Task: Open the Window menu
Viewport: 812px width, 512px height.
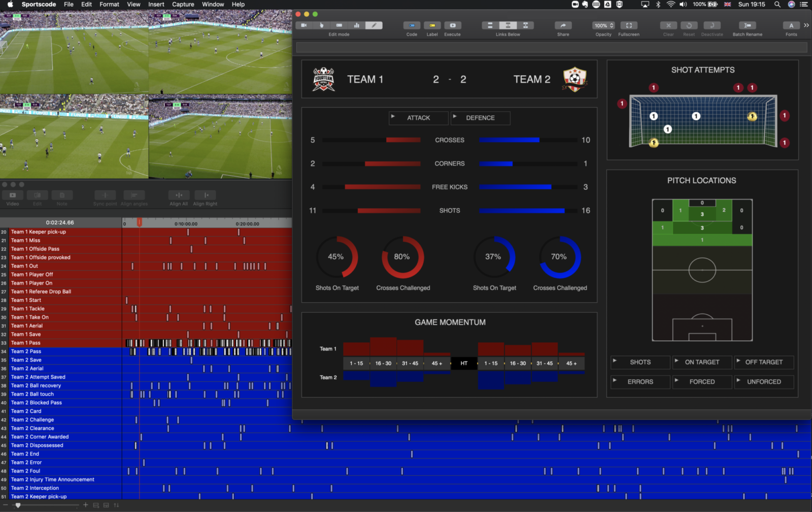Action: tap(213, 4)
